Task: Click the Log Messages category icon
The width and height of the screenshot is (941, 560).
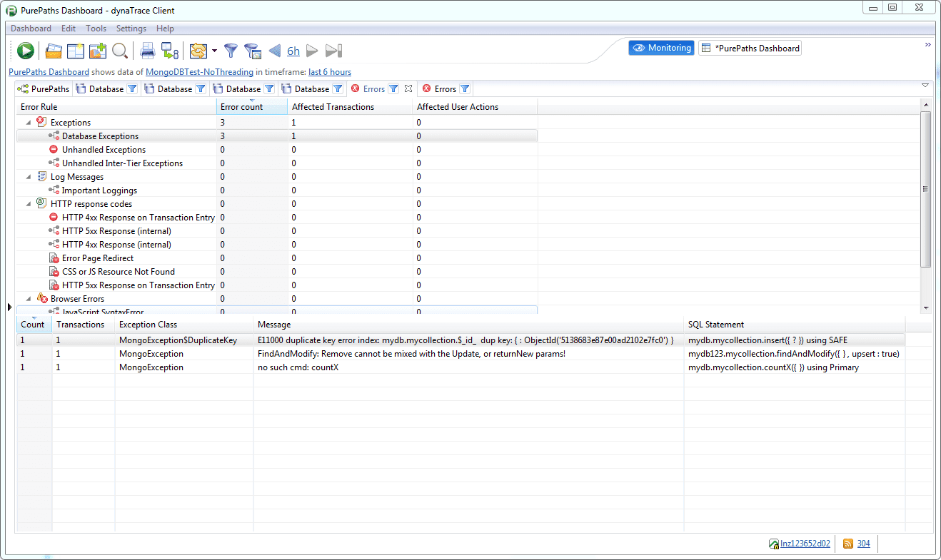Action: coord(41,177)
